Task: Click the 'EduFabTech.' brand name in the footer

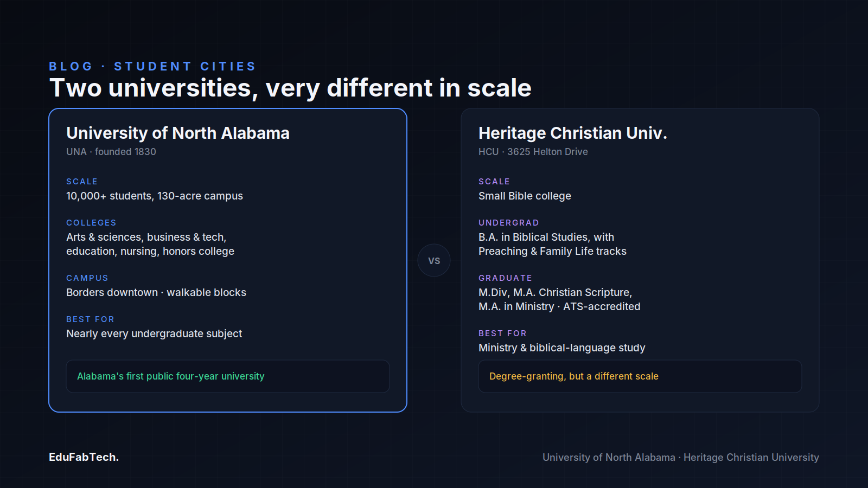Action: click(x=84, y=457)
